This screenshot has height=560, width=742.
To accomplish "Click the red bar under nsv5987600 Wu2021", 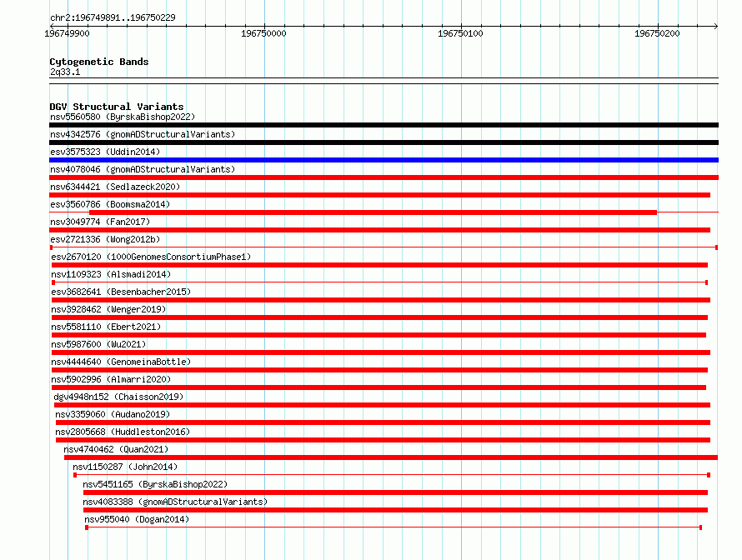I will click(x=381, y=352).
